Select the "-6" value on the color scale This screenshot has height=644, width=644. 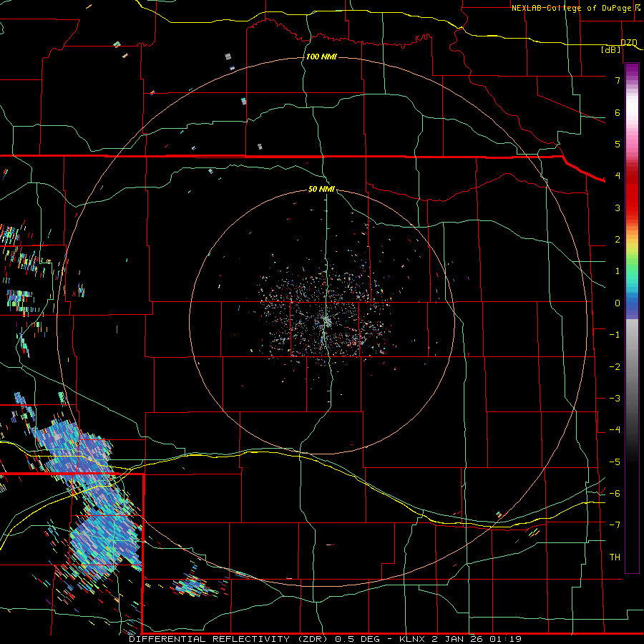click(x=615, y=494)
